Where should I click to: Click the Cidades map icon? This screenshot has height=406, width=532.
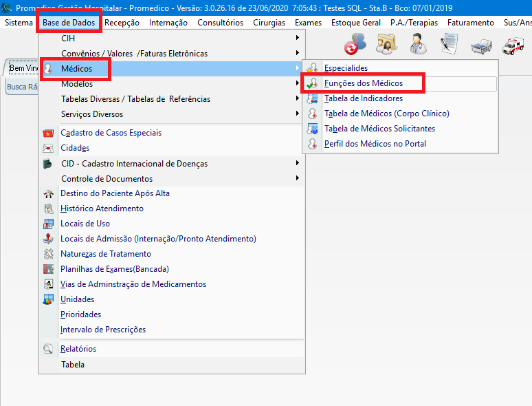48,148
